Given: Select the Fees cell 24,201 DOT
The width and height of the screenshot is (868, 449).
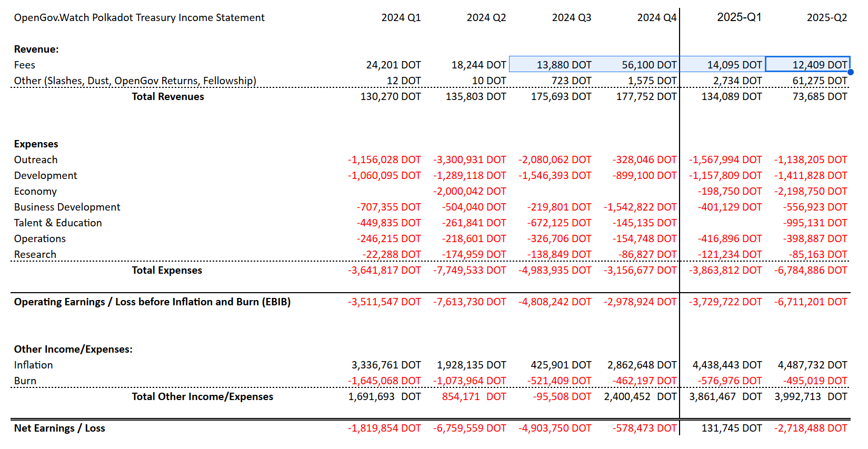Looking at the screenshot, I should point(394,65).
